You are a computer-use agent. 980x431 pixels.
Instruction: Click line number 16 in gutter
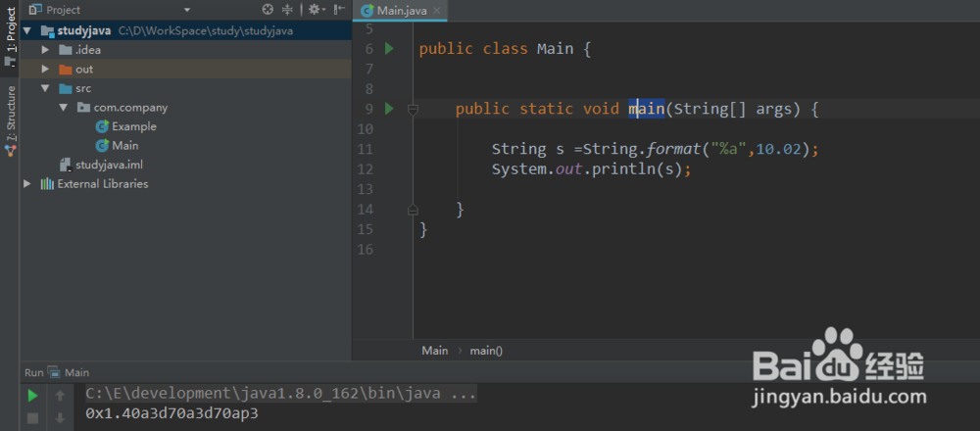click(364, 250)
